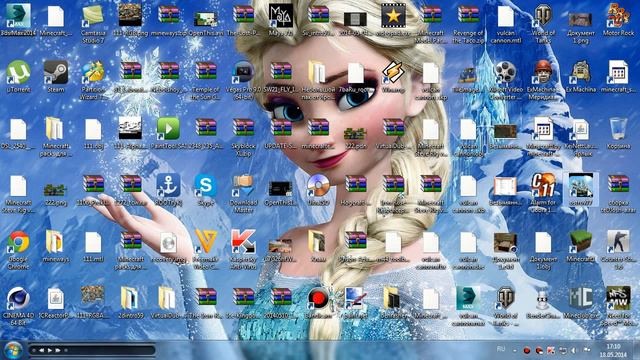640x360 pixels.
Task: Switch the RU input language indicator
Action: pyautogui.click(x=501, y=349)
